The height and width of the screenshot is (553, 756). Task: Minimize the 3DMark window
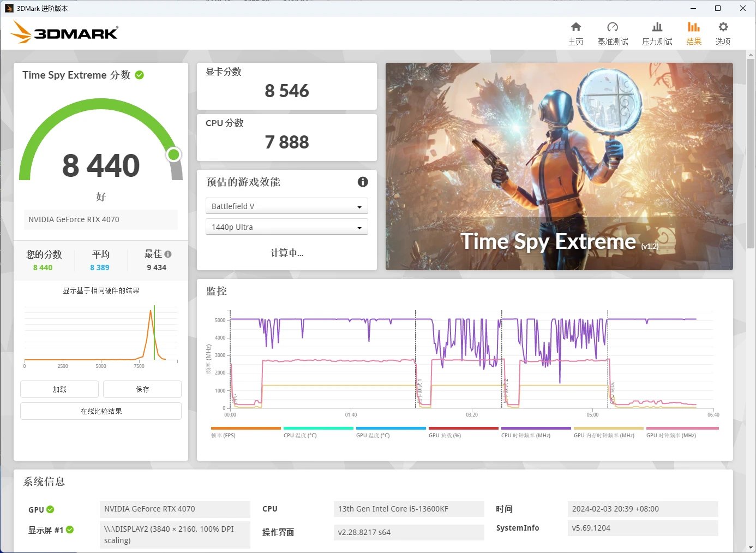(x=693, y=8)
